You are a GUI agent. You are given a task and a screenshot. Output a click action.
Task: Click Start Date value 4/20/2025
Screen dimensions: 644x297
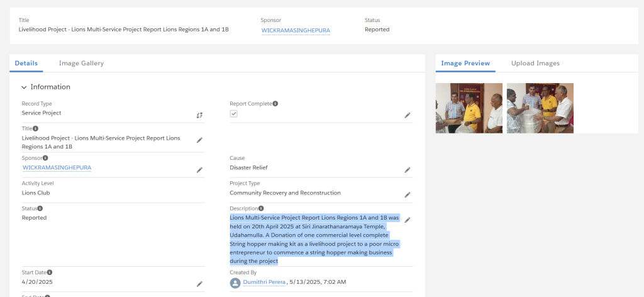[37, 282]
